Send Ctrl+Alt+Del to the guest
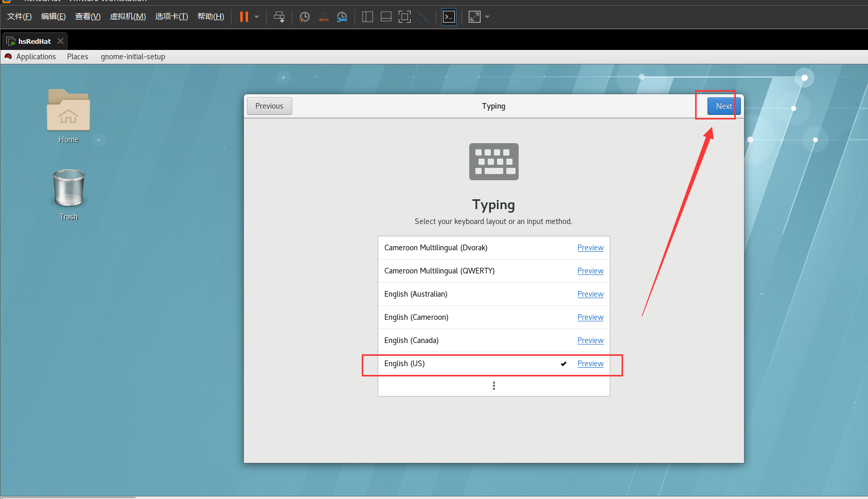This screenshot has width=868, height=499. 279,16
